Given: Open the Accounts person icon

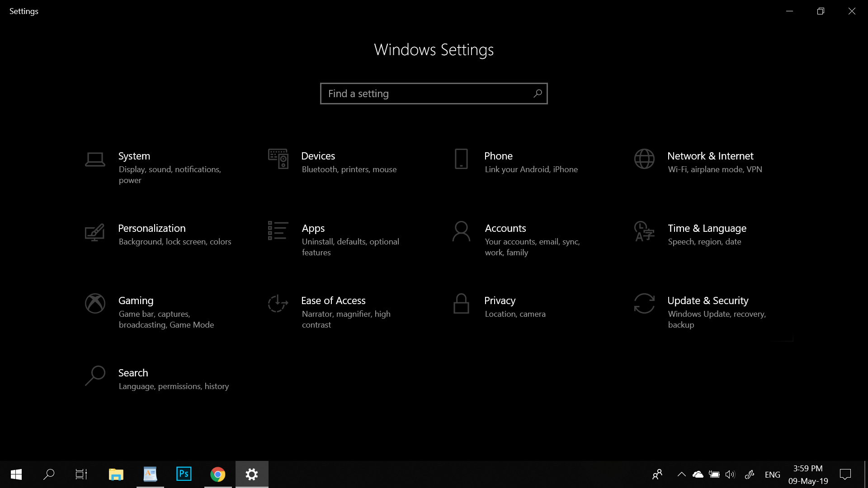Looking at the screenshot, I should (x=461, y=231).
